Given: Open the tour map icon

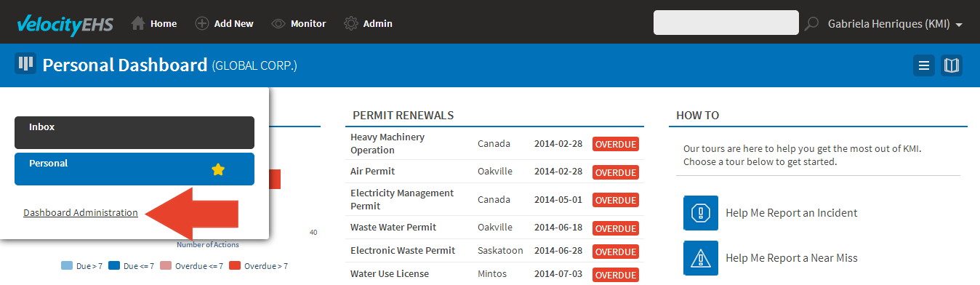Looking at the screenshot, I should click(952, 65).
